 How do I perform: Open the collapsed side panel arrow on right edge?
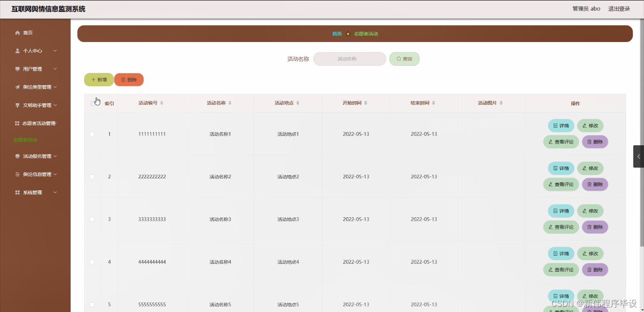pos(639,156)
